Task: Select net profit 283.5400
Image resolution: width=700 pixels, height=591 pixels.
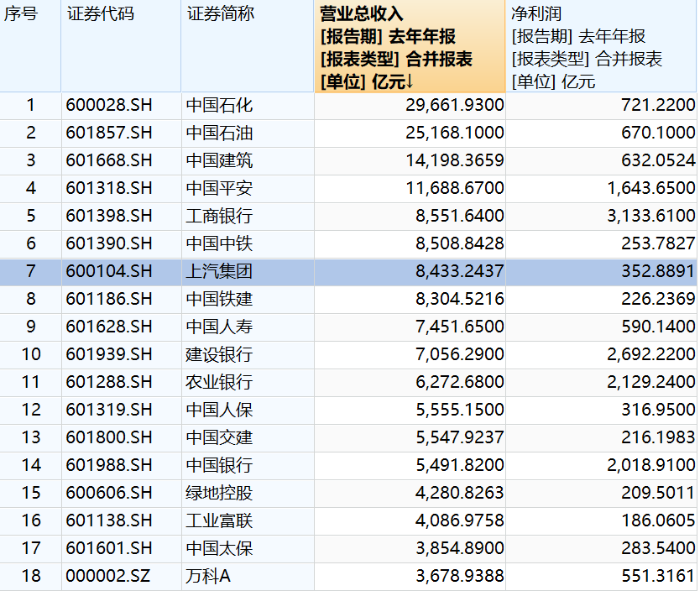Action: pyautogui.click(x=658, y=548)
